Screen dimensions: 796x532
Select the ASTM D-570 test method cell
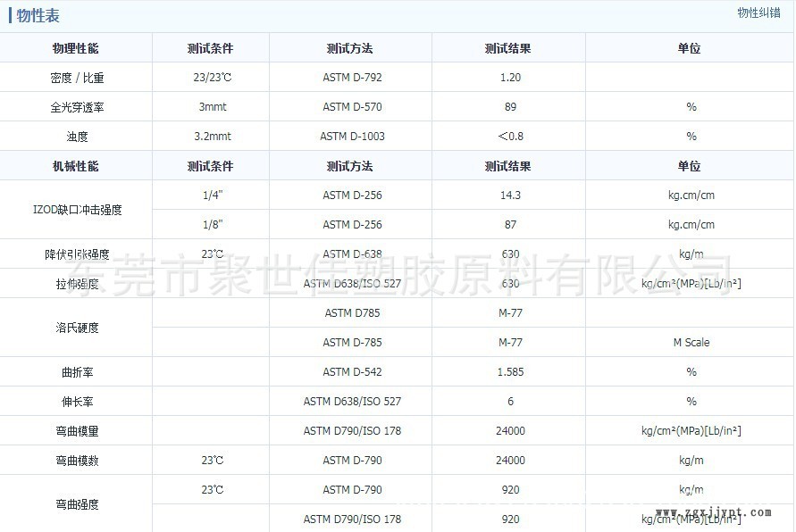(350, 107)
